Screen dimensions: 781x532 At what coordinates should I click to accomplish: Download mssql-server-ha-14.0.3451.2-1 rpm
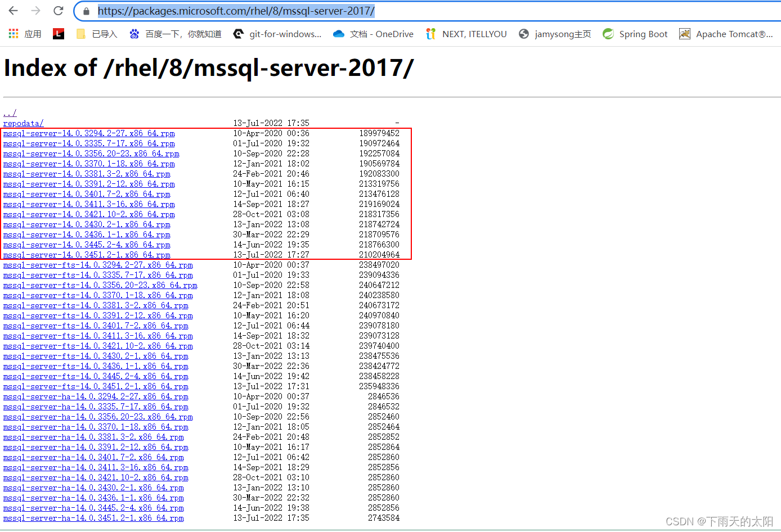click(93, 518)
